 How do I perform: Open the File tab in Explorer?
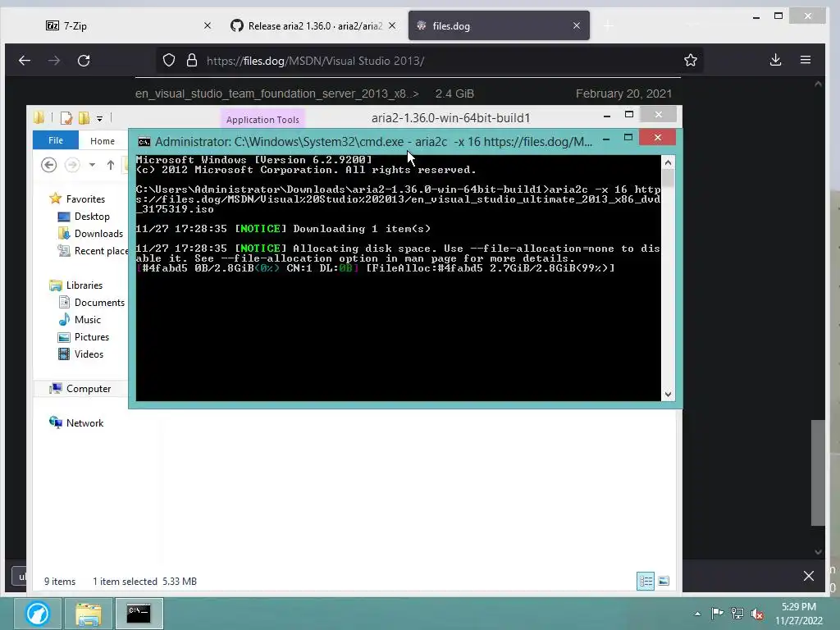[56, 140]
